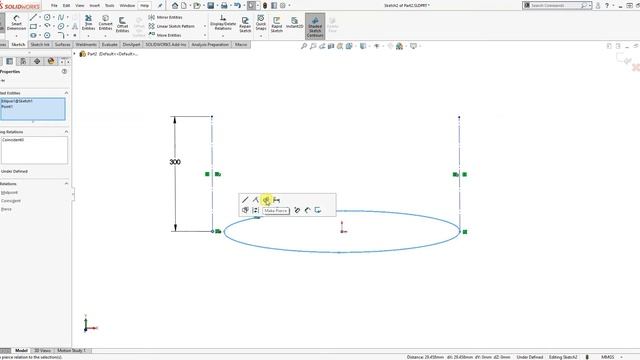Add Midpoint relation

[x=9, y=192]
